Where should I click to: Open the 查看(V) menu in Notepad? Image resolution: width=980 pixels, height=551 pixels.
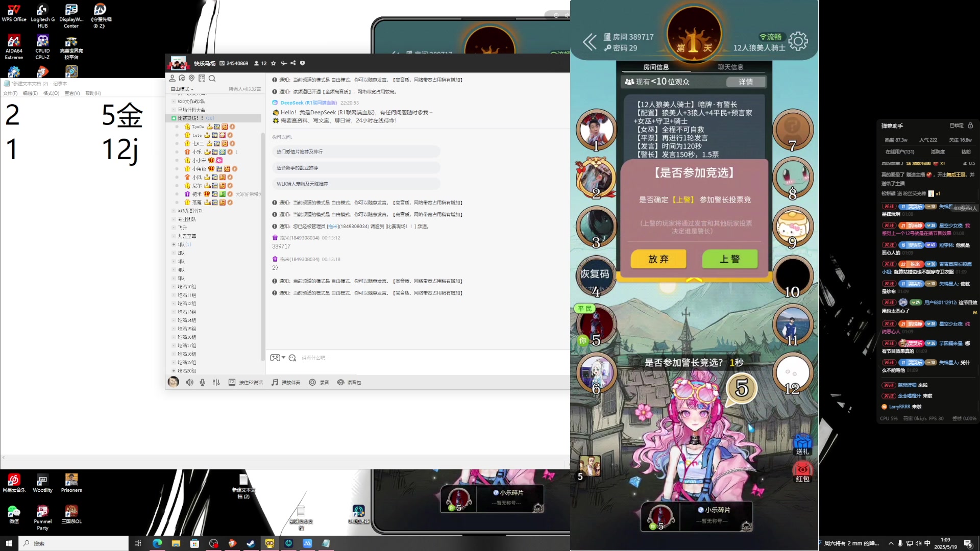(x=72, y=93)
